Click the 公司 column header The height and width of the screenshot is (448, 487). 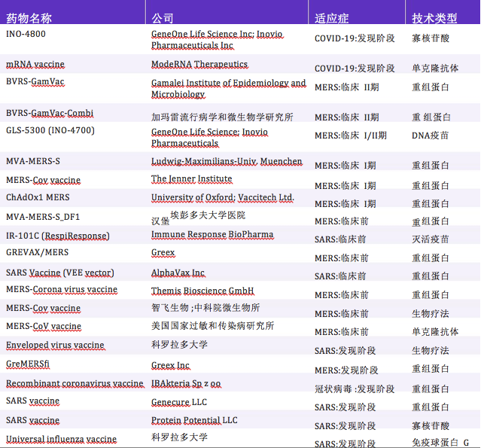[163, 18]
